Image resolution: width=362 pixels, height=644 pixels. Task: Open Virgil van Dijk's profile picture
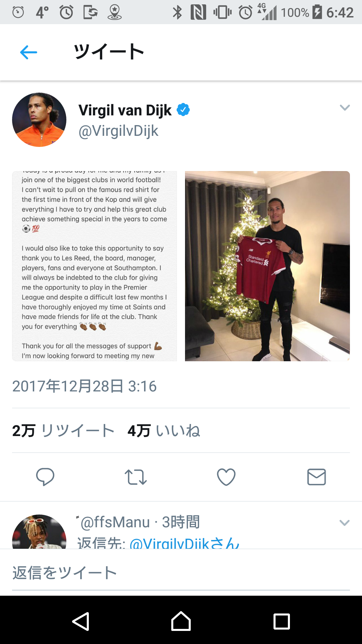pos(39,120)
